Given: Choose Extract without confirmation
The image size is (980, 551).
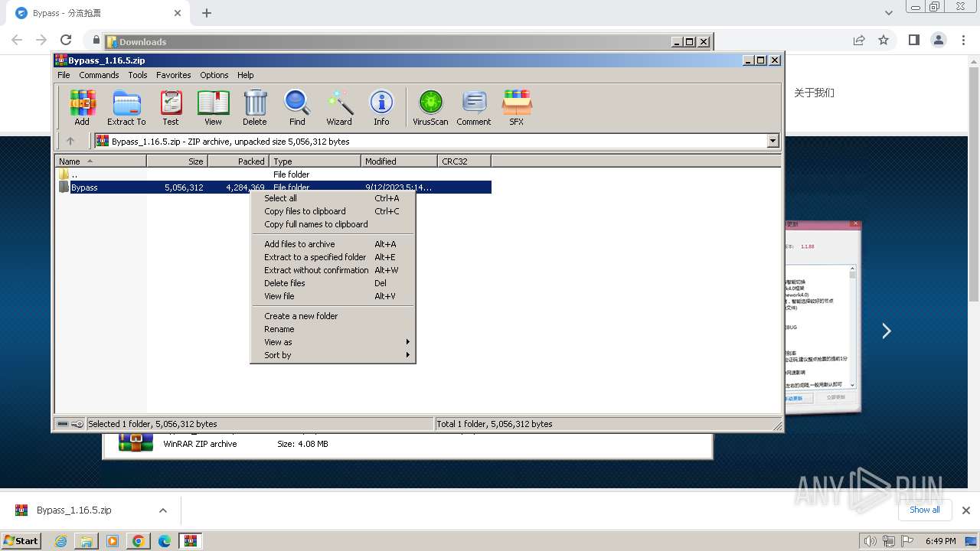Looking at the screenshot, I should click(333, 270).
